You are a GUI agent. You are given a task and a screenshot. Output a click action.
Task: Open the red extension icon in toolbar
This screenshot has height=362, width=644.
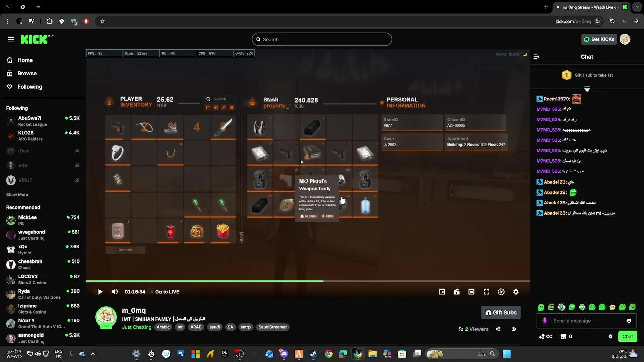tap(86, 21)
